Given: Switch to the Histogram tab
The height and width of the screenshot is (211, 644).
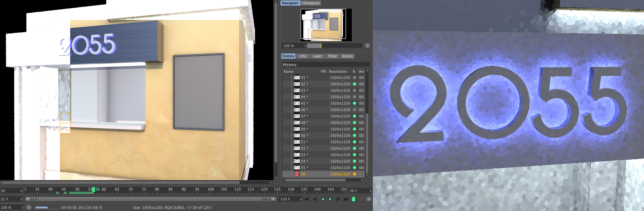Looking at the screenshot, I should click(311, 3).
